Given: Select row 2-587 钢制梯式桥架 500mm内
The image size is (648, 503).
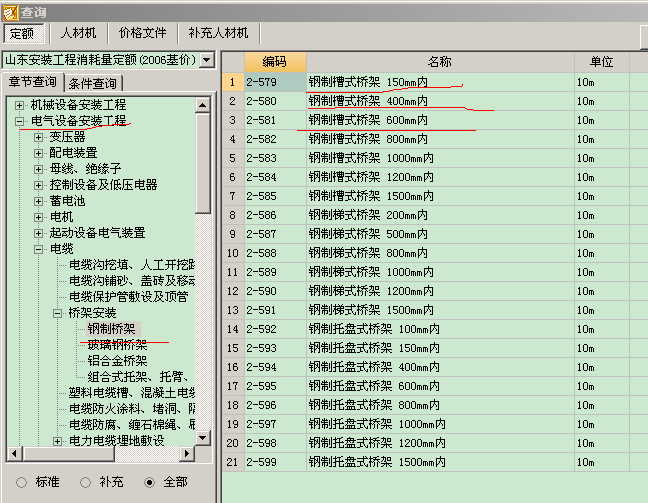Looking at the screenshot, I should click(435, 234).
